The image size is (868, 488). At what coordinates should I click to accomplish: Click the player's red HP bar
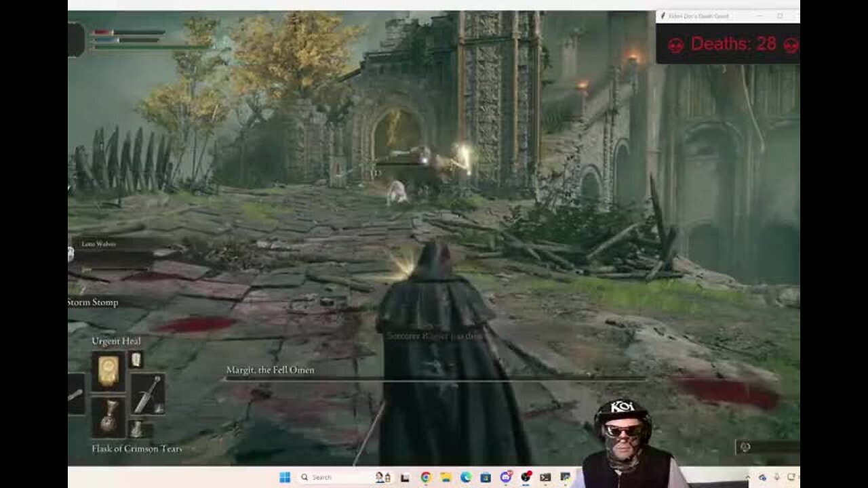[x=128, y=32]
